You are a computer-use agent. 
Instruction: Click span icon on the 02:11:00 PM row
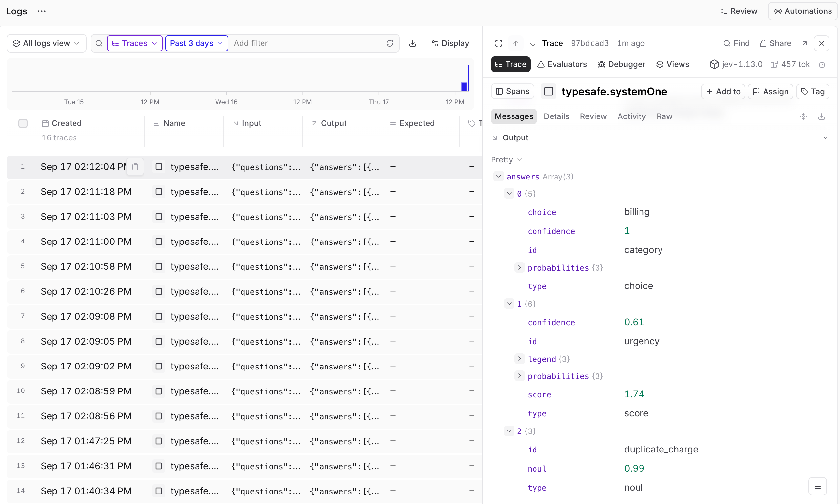158,241
